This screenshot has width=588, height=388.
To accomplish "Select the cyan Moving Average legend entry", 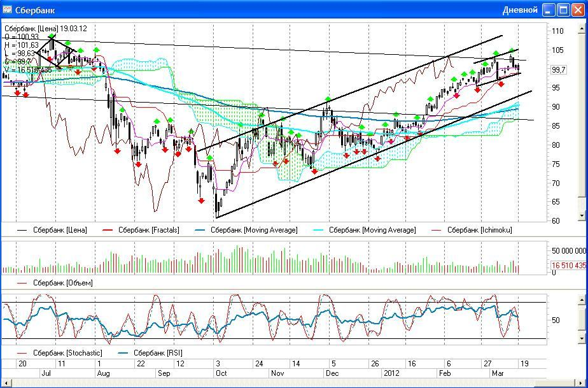I will pos(365,230).
